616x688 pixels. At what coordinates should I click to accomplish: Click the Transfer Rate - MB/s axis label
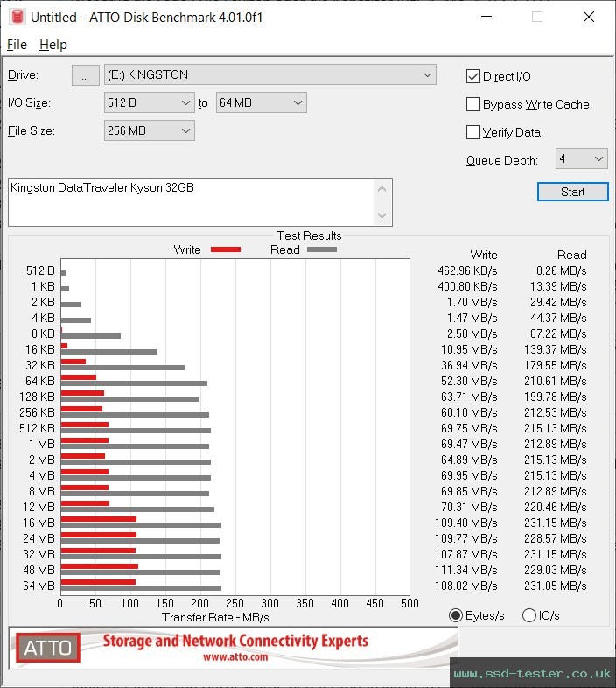point(215,617)
